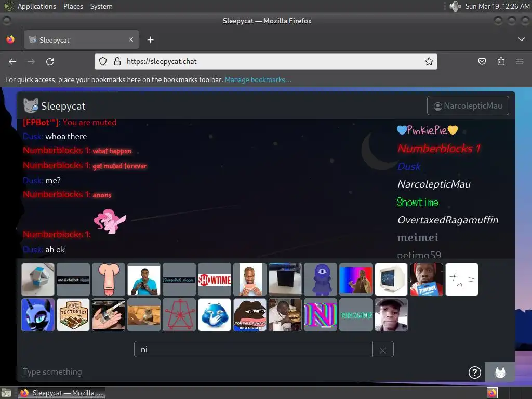
Task: Click Showtime in the user list
Action: point(418,202)
